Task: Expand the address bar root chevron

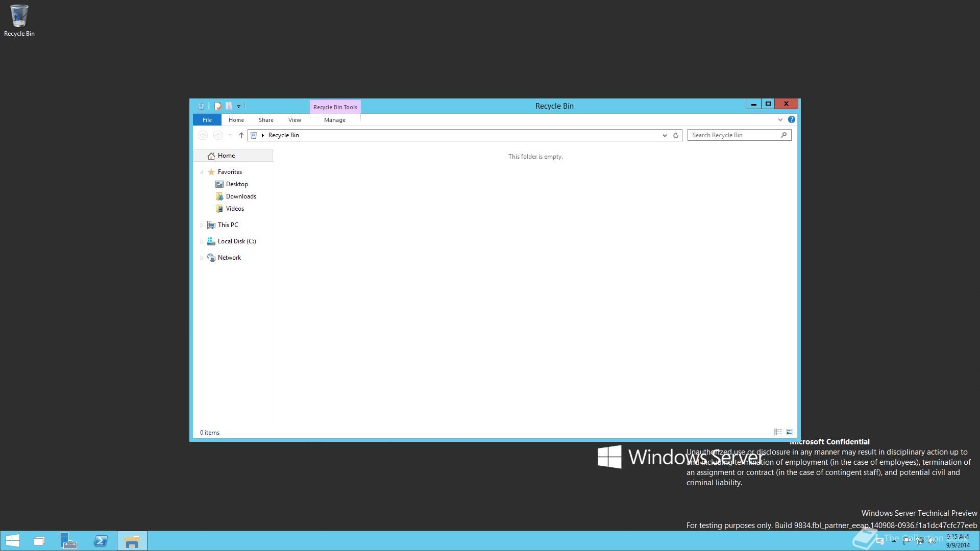Action: [263, 135]
